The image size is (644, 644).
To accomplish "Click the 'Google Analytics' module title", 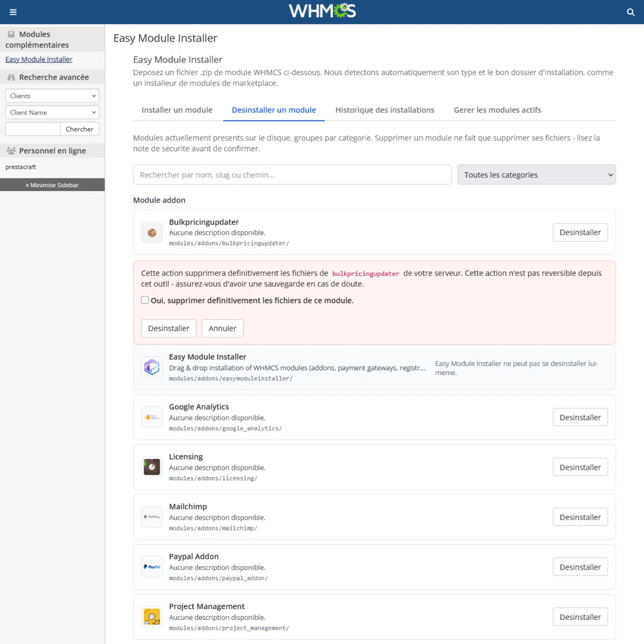I will (x=199, y=407).
